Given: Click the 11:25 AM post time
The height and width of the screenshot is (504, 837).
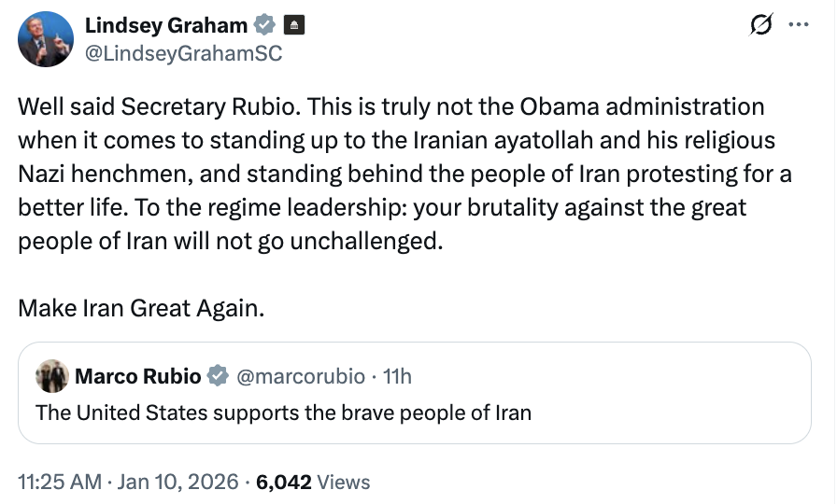Looking at the screenshot, I should 60,483.
